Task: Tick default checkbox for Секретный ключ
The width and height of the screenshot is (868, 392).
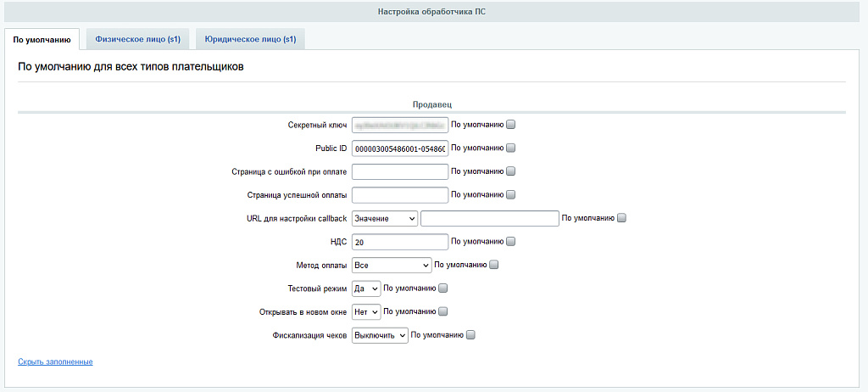Action: pos(510,125)
